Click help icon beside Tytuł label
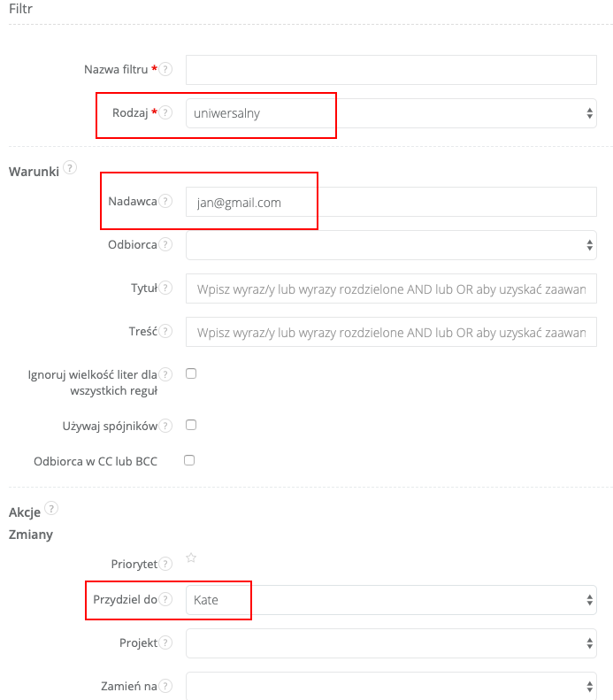 (165, 288)
